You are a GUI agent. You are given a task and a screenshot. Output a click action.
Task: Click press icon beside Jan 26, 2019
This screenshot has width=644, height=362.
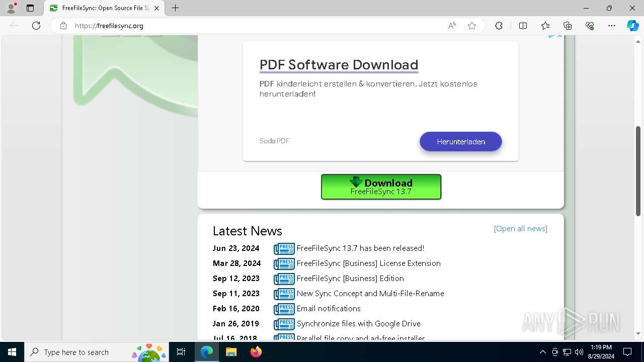(x=284, y=324)
